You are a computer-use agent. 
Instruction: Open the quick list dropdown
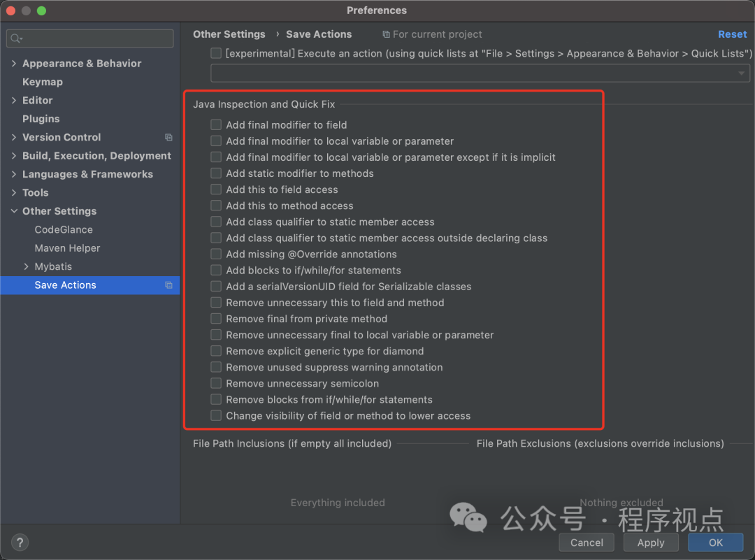(x=741, y=73)
